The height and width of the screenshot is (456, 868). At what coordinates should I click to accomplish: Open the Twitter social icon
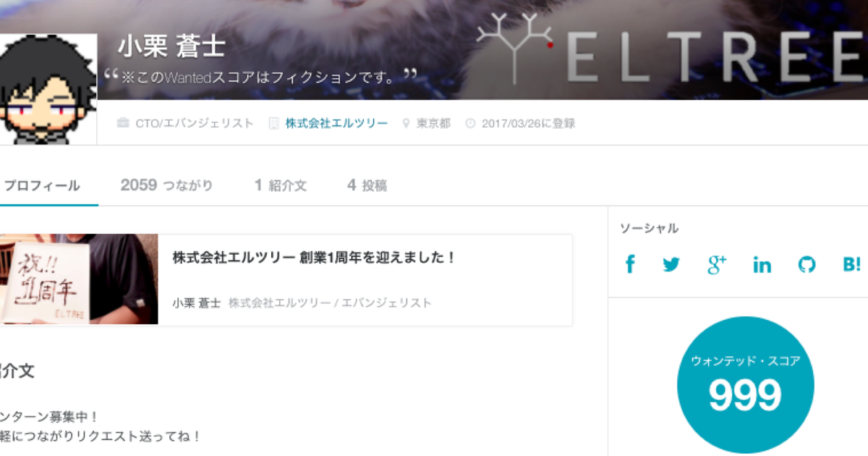pos(671,265)
